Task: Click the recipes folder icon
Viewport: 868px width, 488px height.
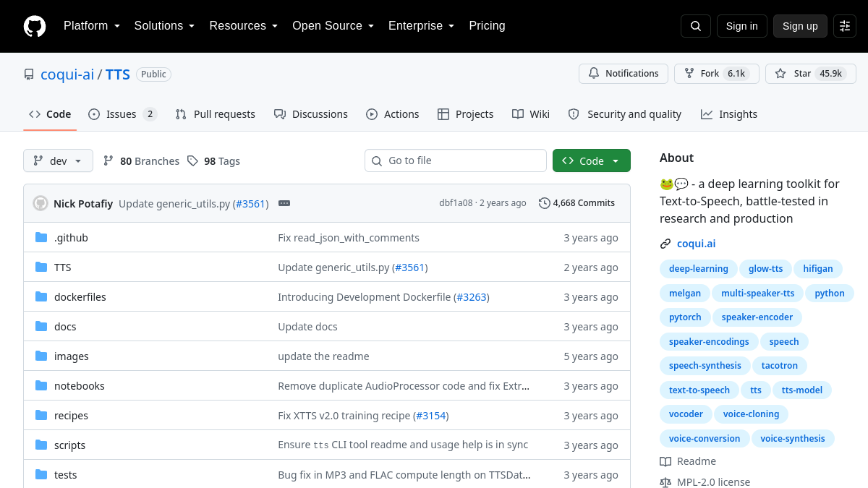Action: [x=41, y=416]
